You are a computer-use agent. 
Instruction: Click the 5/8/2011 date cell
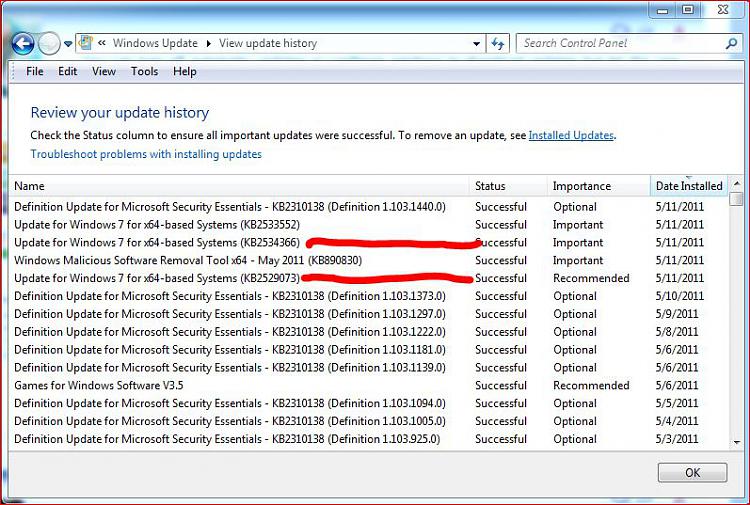click(x=676, y=331)
